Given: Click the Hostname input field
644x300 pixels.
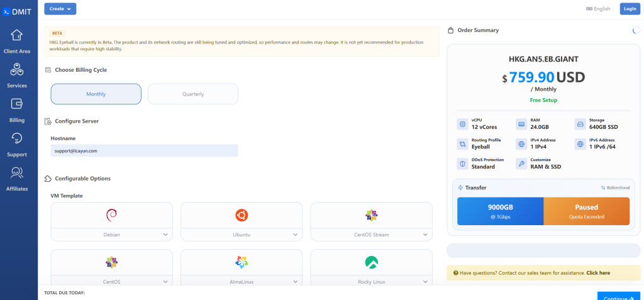Looking at the screenshot, I should click(x=144, y=151).
